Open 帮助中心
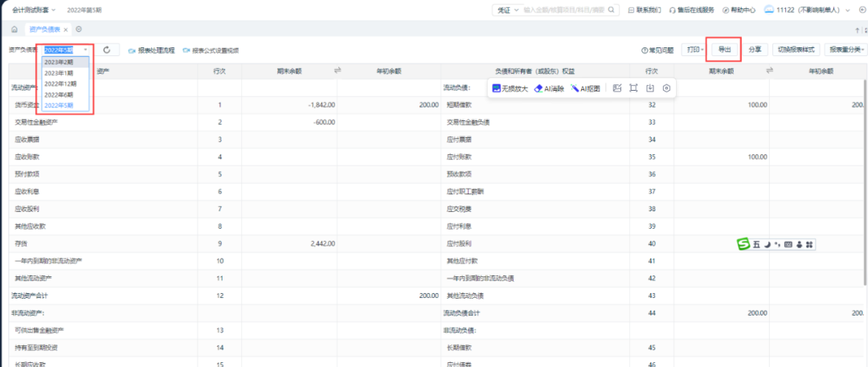Screen dimensions: 868x367 [x=739, y=10]
